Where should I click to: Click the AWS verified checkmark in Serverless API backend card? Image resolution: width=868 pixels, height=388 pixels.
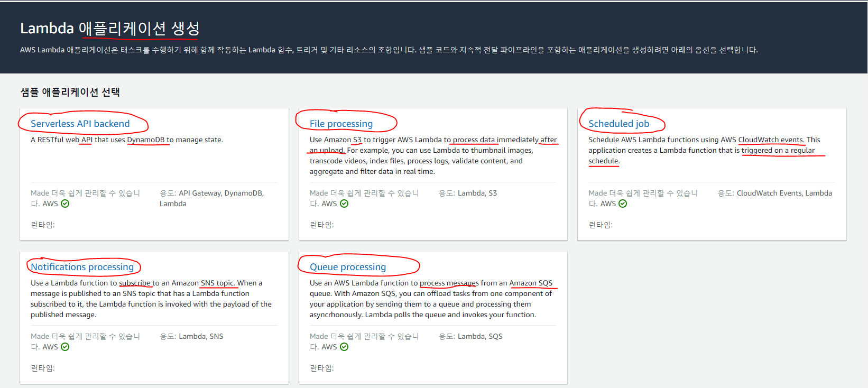pyautogui.click(x=65, y=204)
